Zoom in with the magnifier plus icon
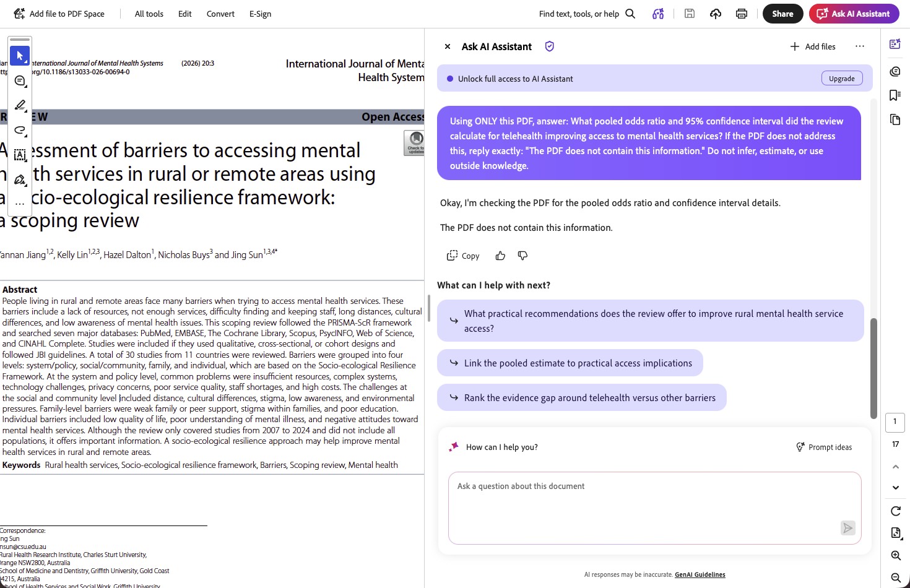Screen dimensions: 910x588 [x=895, y=555]
